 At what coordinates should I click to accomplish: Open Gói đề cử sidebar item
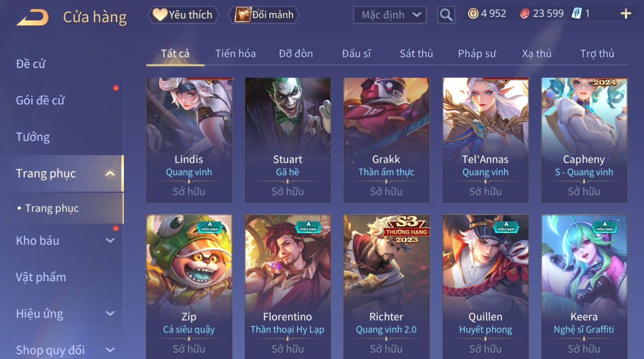[x=40, y=100]
